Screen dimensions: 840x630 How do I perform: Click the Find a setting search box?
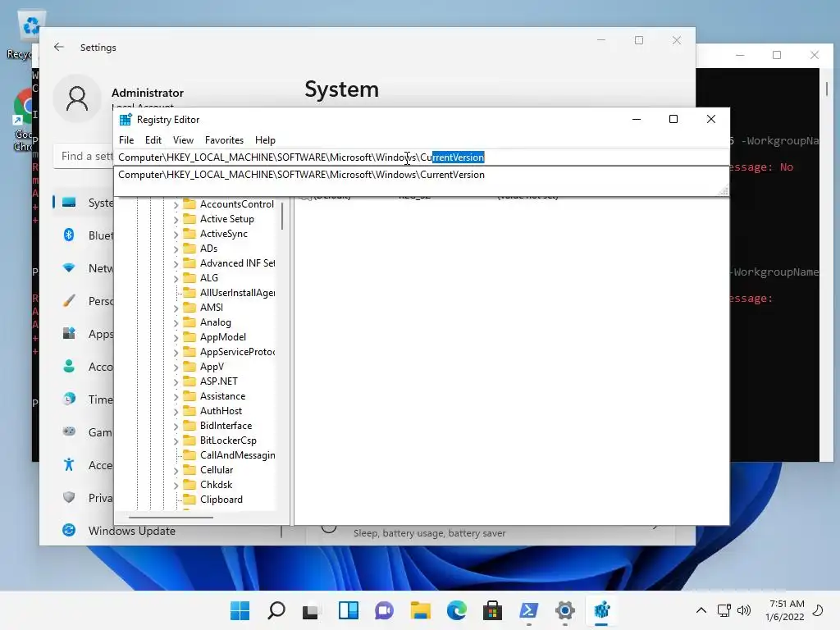pos(84,156)
